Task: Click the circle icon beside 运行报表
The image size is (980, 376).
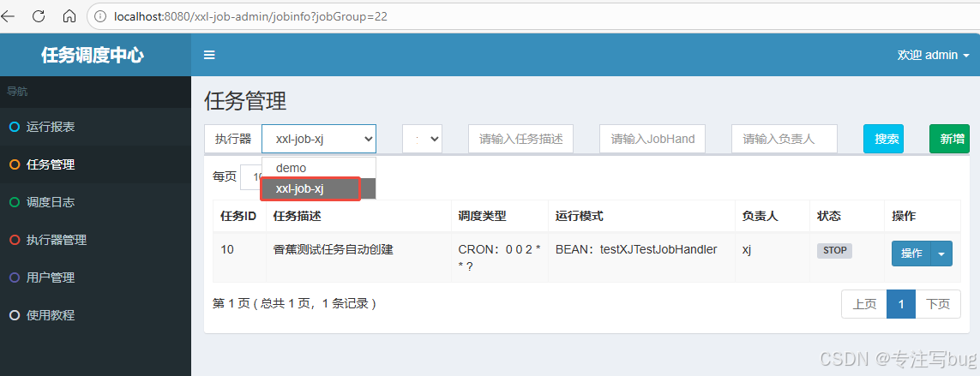Action: coord(15,128)
